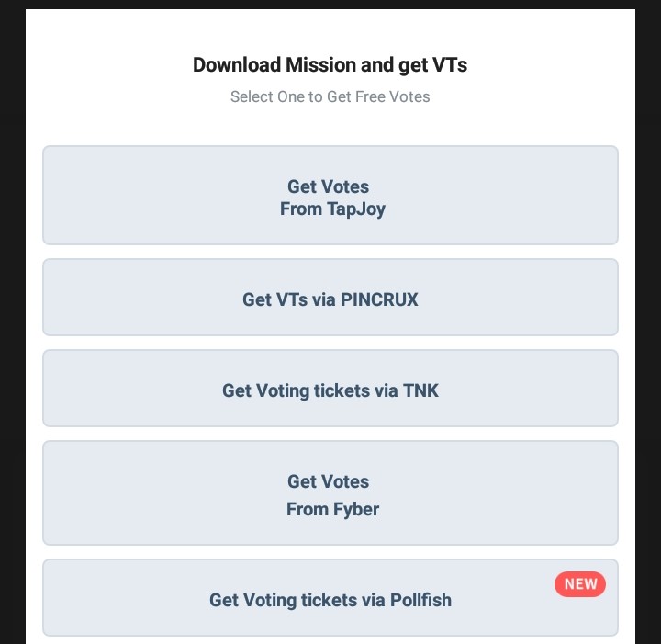Click Get Votes label above From TapJoy
This screenshot has height=644, width=661.
(x=328, y=187)
